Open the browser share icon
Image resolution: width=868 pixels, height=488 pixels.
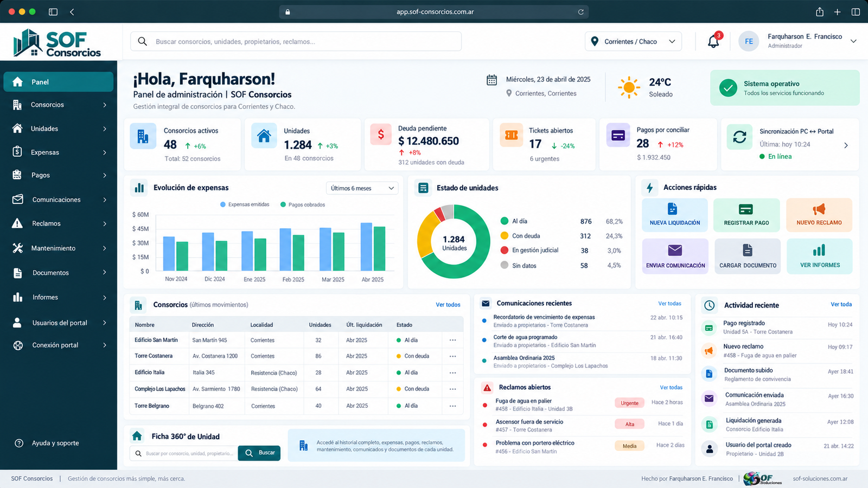(x=820, y=11)
